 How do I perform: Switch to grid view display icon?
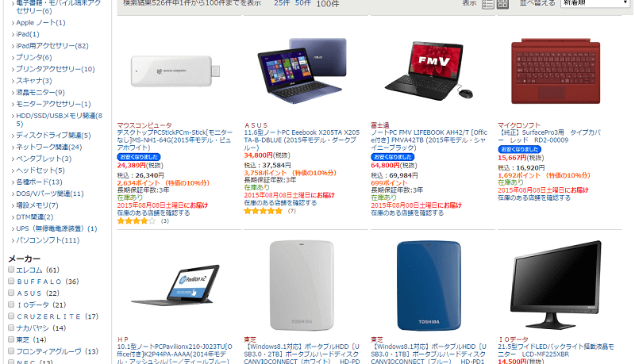point(502,4)
